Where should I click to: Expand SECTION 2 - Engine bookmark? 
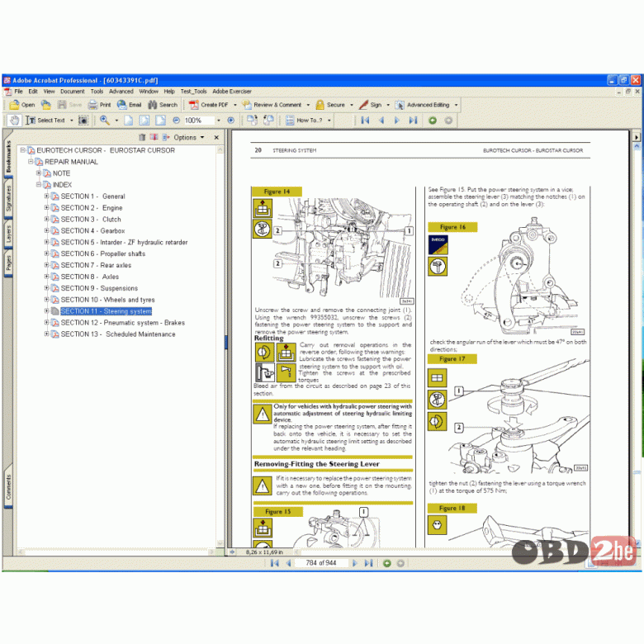tap(46, 208)
